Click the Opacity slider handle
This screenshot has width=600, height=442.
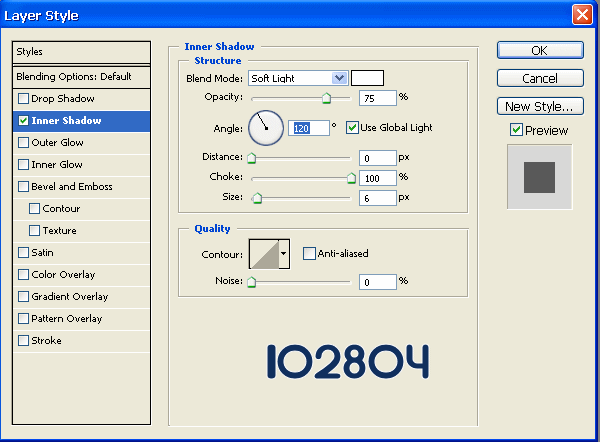pyautogui.click(x=326, y=98)
